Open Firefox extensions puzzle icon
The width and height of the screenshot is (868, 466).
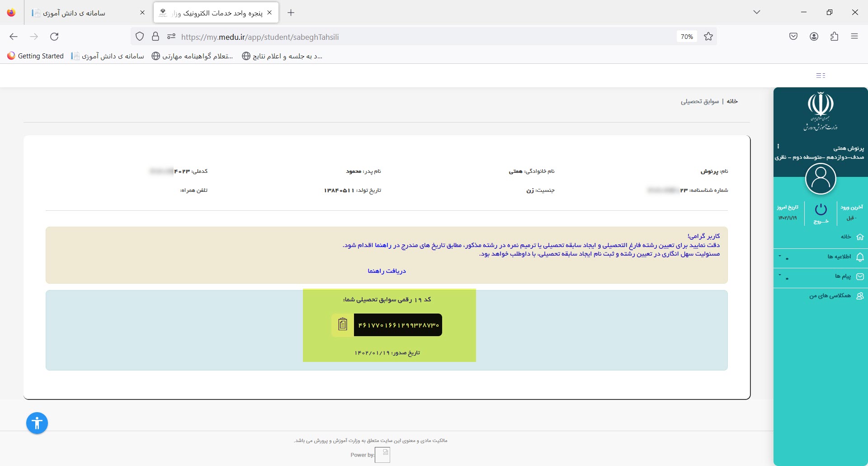[x=834, y=37]
